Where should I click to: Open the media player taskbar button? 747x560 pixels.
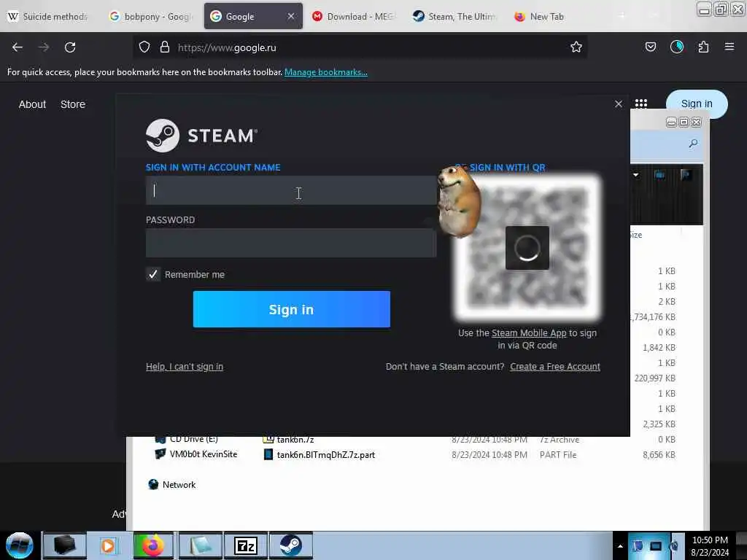click(x=108, y=545)
